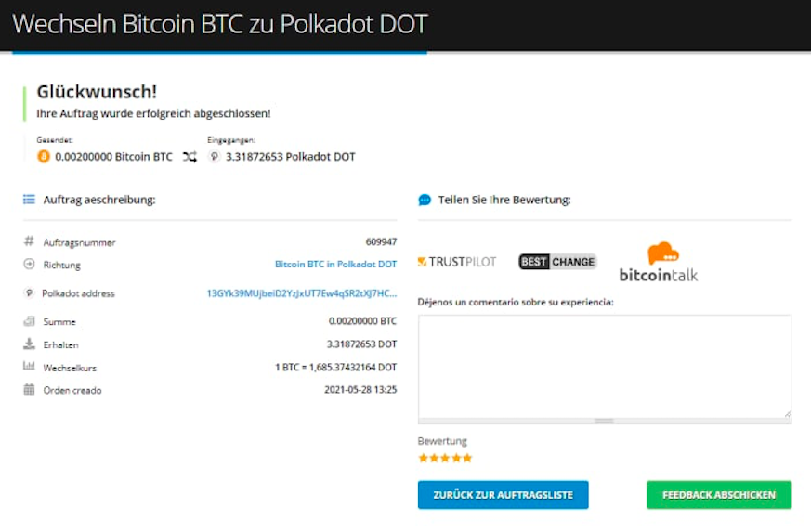811x532 pixels.
Task: Click the swap arrows icon between currencies
Action: [190, 157]
